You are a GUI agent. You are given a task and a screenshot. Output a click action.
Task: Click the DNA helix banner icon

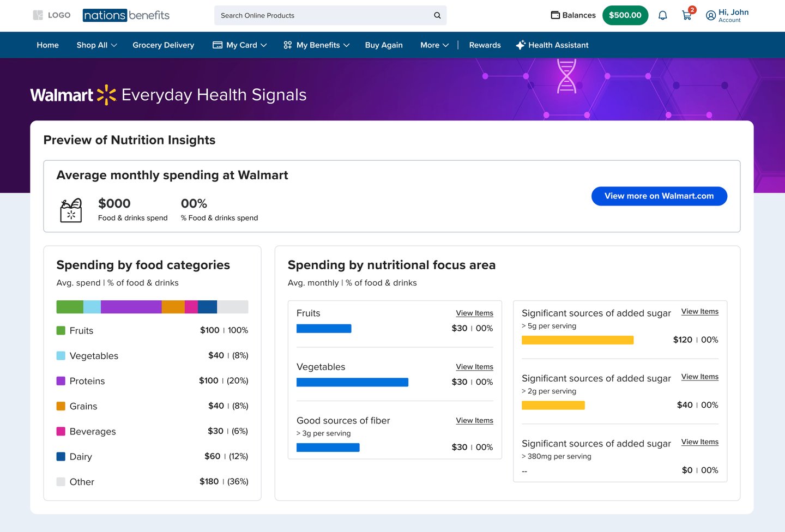(x=566, y=76)
